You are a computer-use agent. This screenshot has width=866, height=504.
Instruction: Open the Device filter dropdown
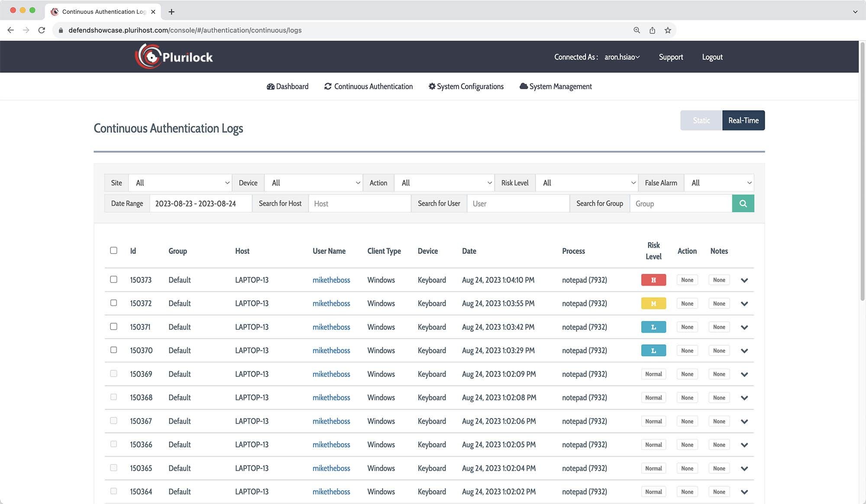pos(313,183)
